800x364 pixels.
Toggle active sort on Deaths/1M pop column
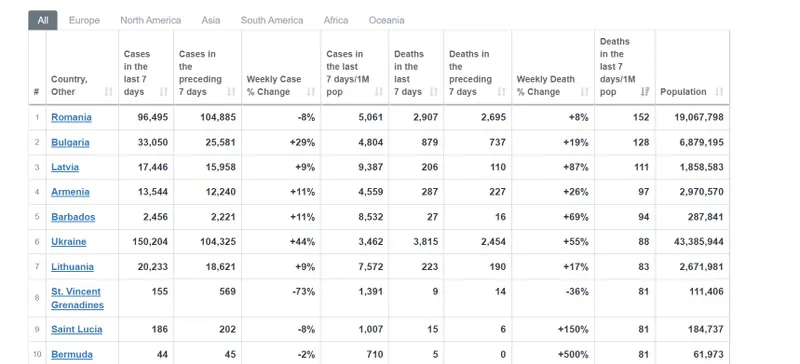pyautogui.click(x=645, y=92)
